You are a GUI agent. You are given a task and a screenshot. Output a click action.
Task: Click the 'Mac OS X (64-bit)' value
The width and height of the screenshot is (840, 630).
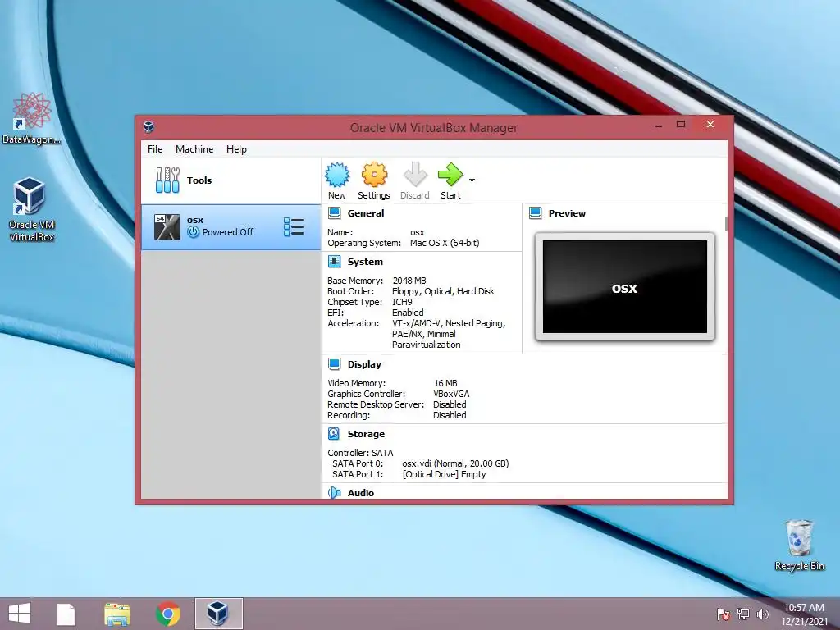[x=445, y=243]
